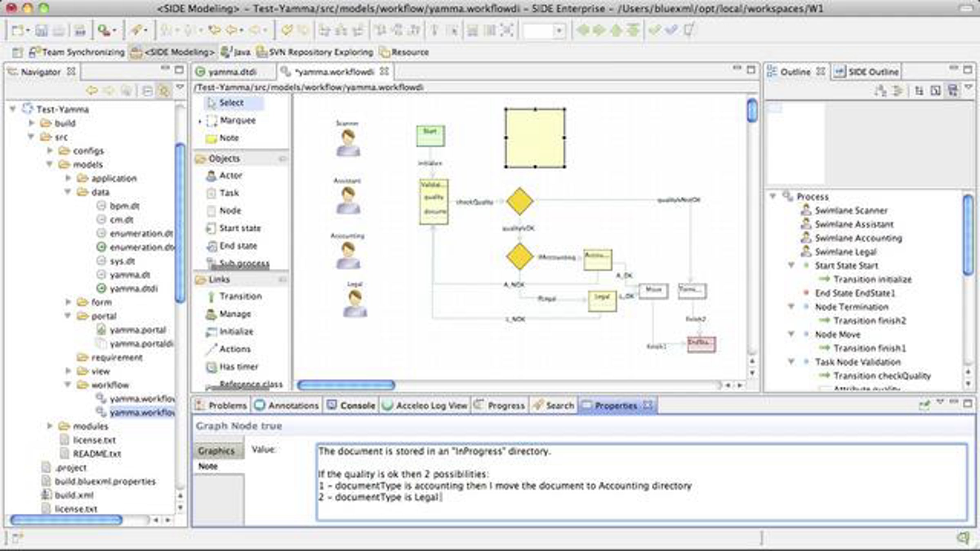Switch to the Console tab
This screenshot has height=551, width=980.
pos(357,406)
